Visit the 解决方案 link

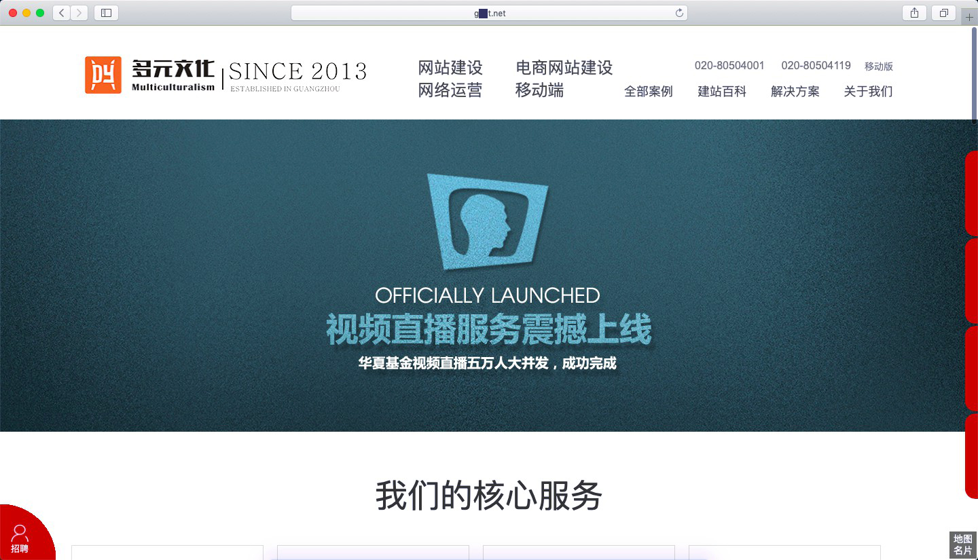pyautogui.click(x=795, y=92)
